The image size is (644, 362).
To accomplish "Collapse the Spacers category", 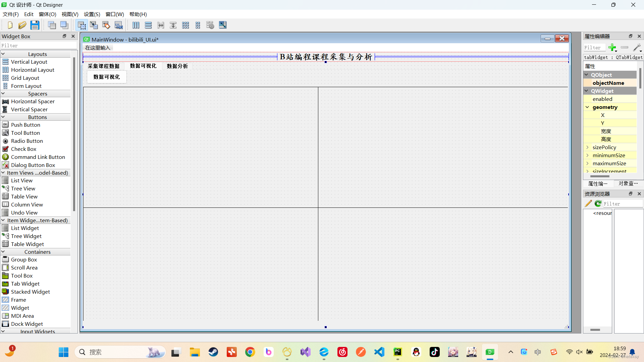I will click(3, 94).
